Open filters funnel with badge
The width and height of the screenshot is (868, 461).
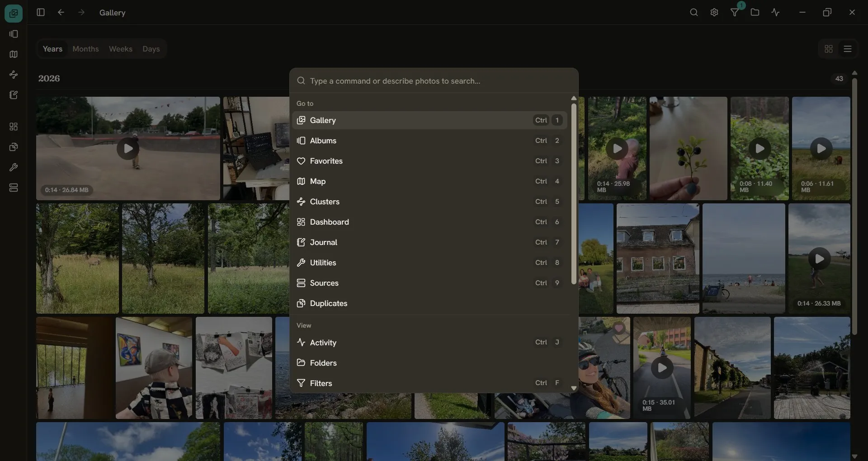(x=735, y=12)
